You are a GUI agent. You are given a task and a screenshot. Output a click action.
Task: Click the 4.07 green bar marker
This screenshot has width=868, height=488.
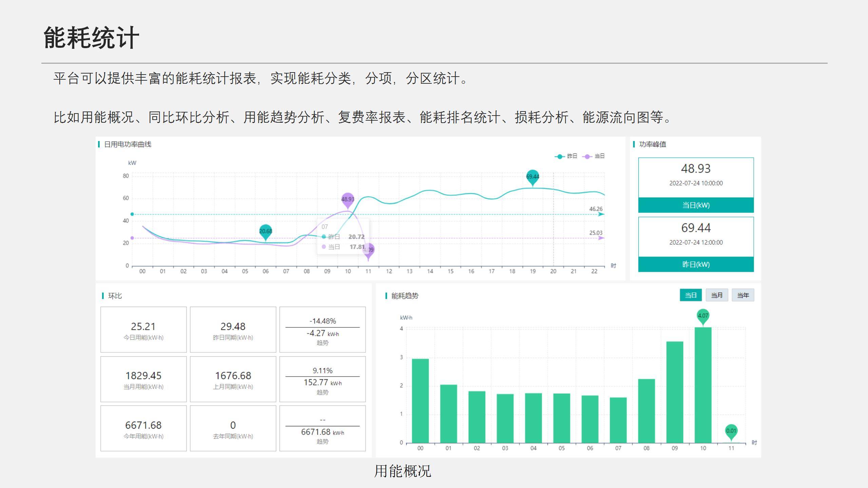tap(703, 316)
